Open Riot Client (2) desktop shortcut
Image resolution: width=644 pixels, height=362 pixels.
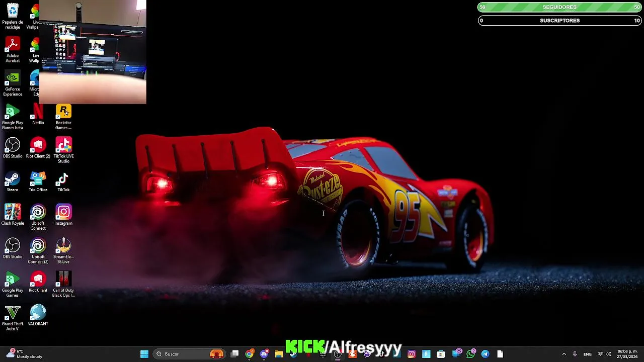pyautogui.click(x=38, y=148)
